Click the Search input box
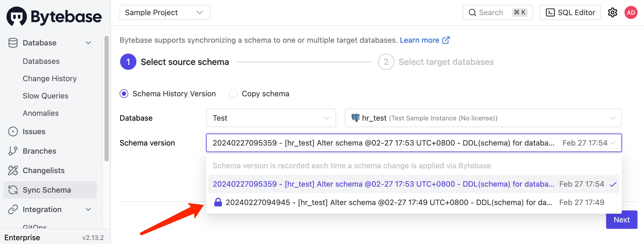644x244 pixels. coord(498,12)
